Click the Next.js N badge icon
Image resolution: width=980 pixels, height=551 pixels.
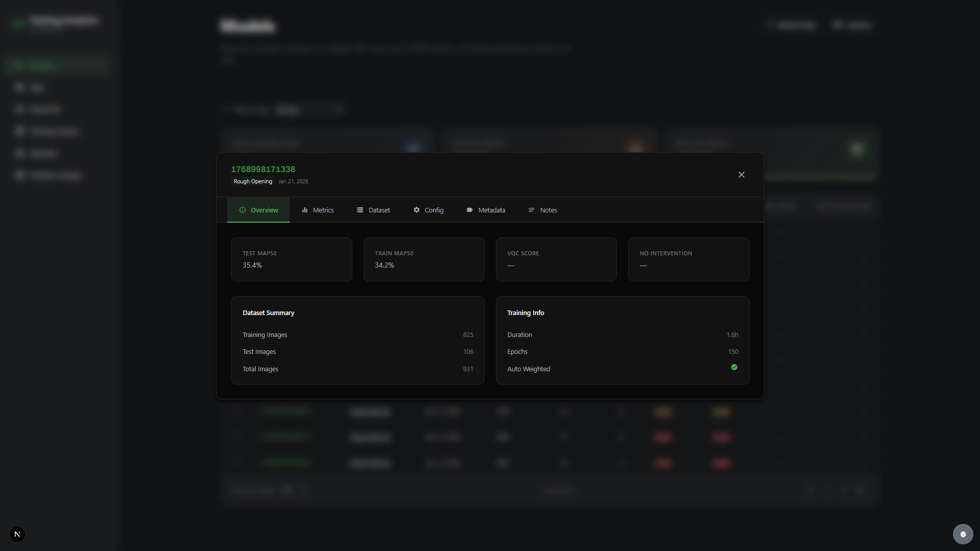(17, 534)
